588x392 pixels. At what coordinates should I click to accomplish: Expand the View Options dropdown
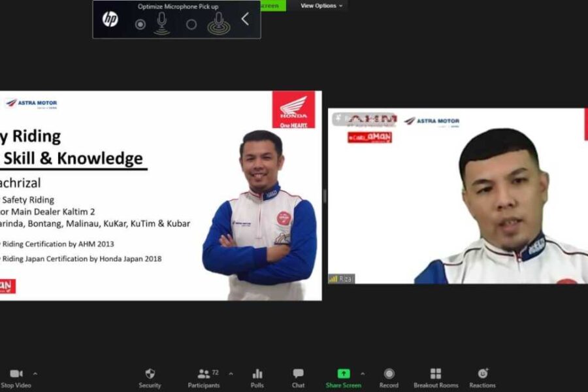point(321,6)
